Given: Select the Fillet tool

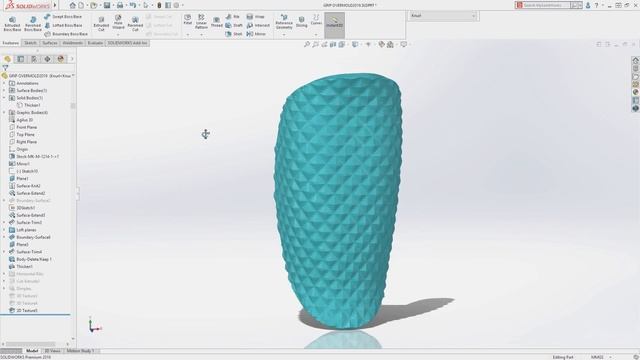Looking at the screenshot, I should [187, 20].
